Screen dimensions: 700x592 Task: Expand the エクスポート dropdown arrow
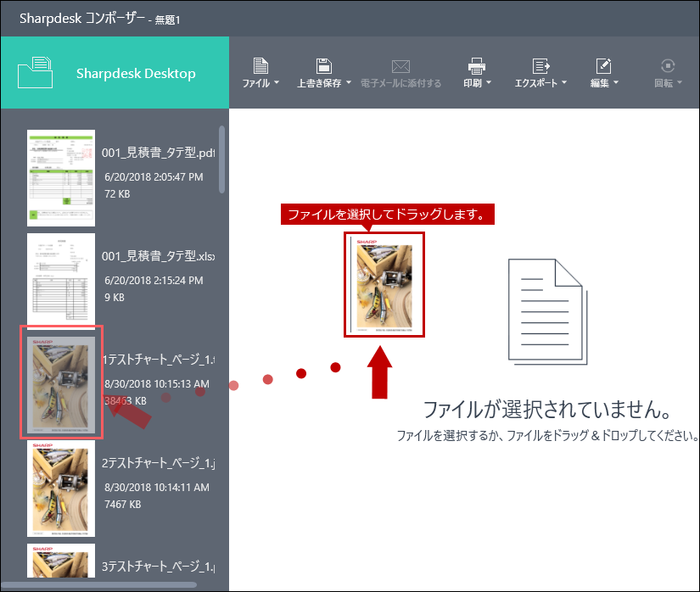564,82
